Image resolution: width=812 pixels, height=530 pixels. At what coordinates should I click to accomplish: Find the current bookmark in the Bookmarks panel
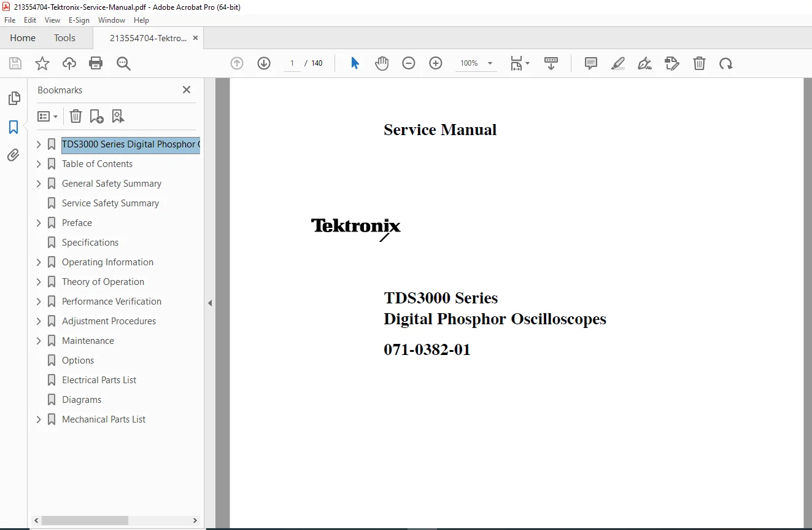tap(118, 116)
